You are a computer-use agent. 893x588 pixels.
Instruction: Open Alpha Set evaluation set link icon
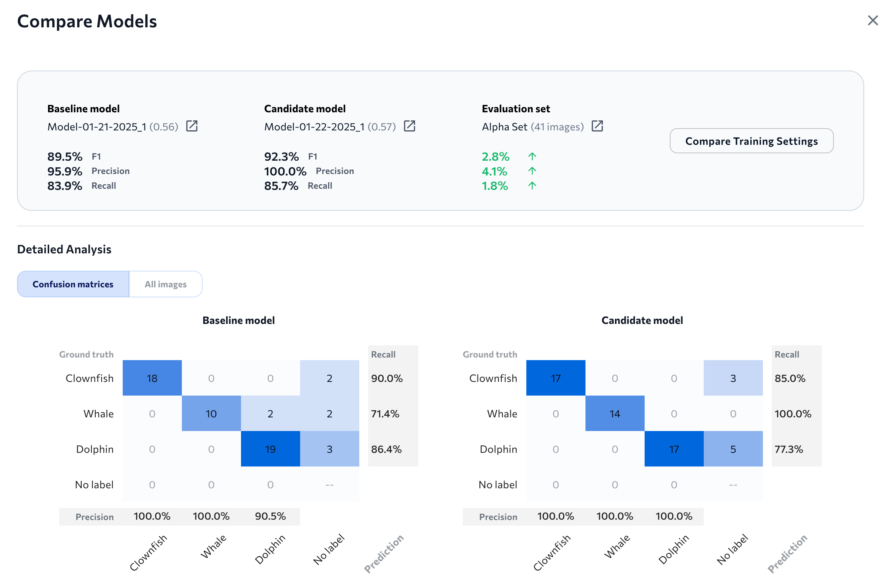(x=597, y=126)
